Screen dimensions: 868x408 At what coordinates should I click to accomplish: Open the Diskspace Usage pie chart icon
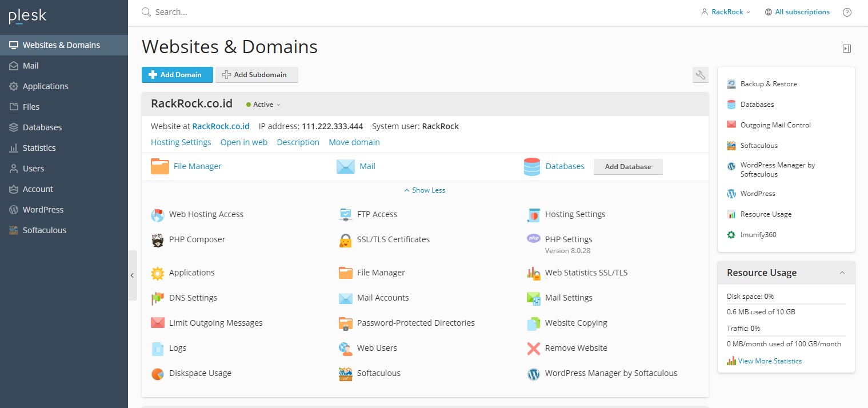point(158,374)
